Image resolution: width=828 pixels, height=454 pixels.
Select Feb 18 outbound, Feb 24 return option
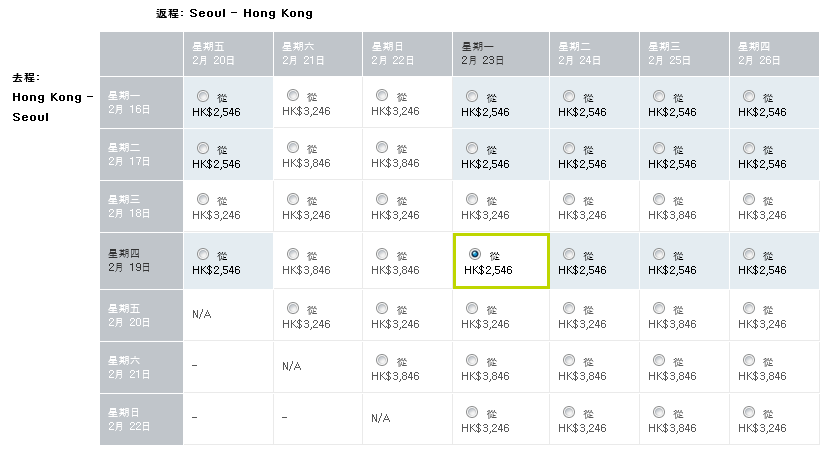[x=569, y=200]
